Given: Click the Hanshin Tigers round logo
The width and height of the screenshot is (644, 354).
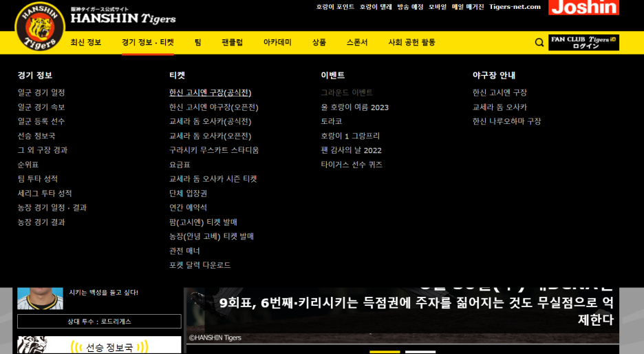Looking at the screenshot, I should 40,27.
